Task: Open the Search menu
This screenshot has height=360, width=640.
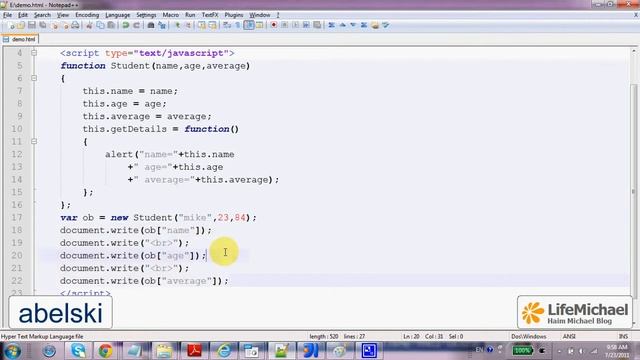Action: coord(42,15)
